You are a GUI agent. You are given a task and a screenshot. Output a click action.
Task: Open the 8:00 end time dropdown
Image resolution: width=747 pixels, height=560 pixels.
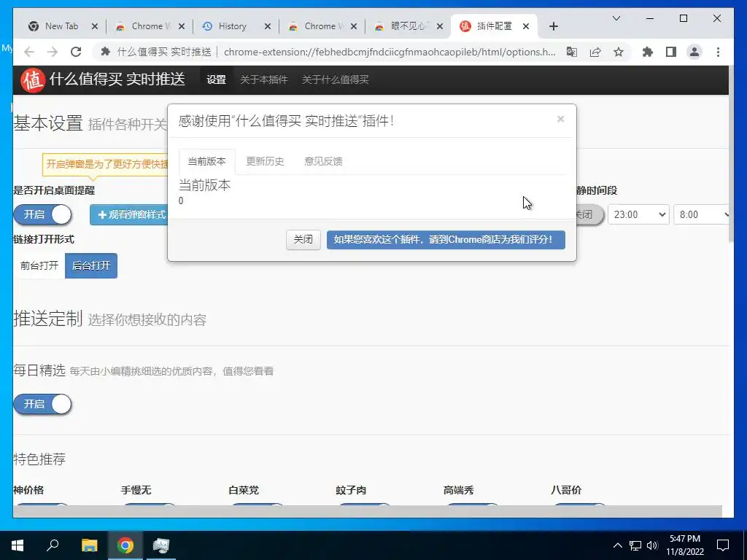click(x=701, y=215)
